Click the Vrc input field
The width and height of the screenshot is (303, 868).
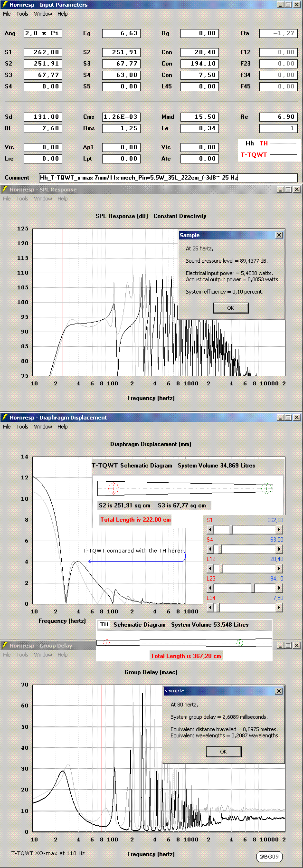[43, 147]
